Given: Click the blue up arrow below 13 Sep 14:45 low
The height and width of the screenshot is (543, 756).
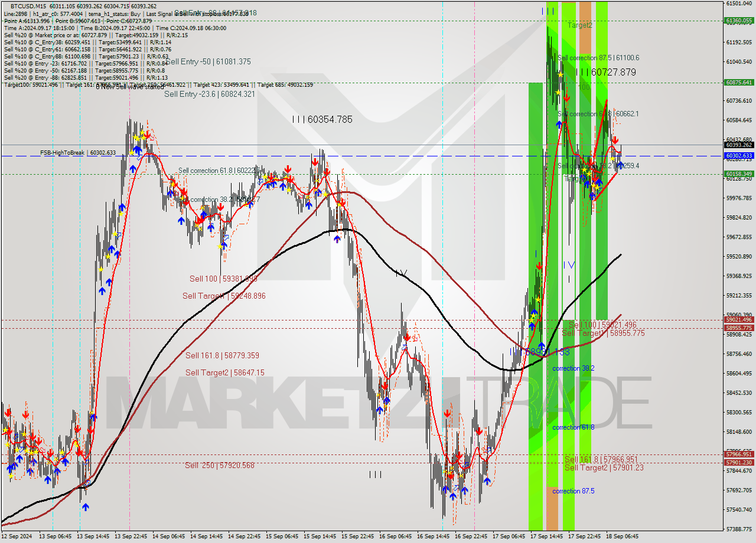Looking at the screenshot, I should coord(86,506).
